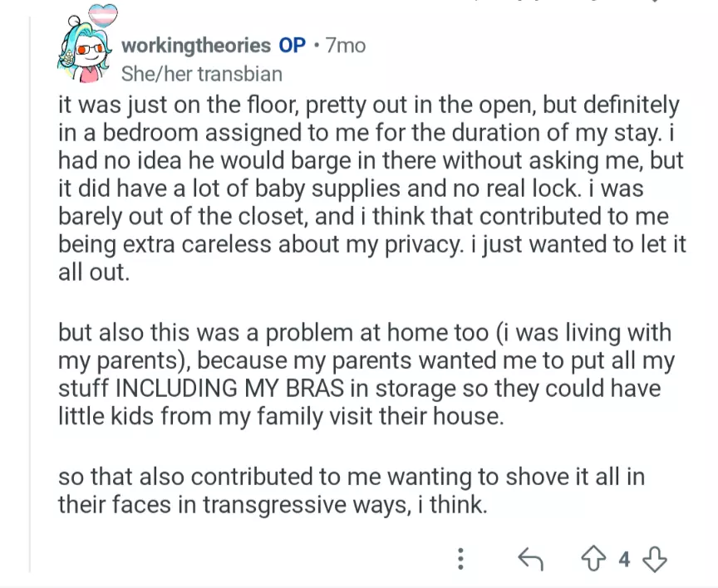
Task: Open the workingtheories user profile
Action: 196,45
